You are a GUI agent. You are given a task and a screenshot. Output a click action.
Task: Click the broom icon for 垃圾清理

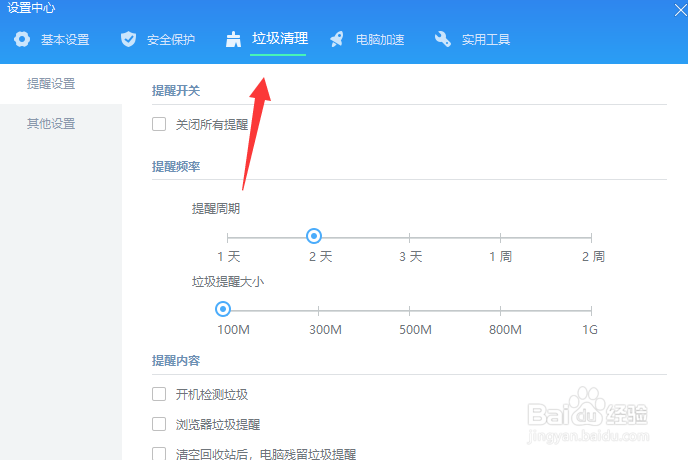click(x=233, y=39)
